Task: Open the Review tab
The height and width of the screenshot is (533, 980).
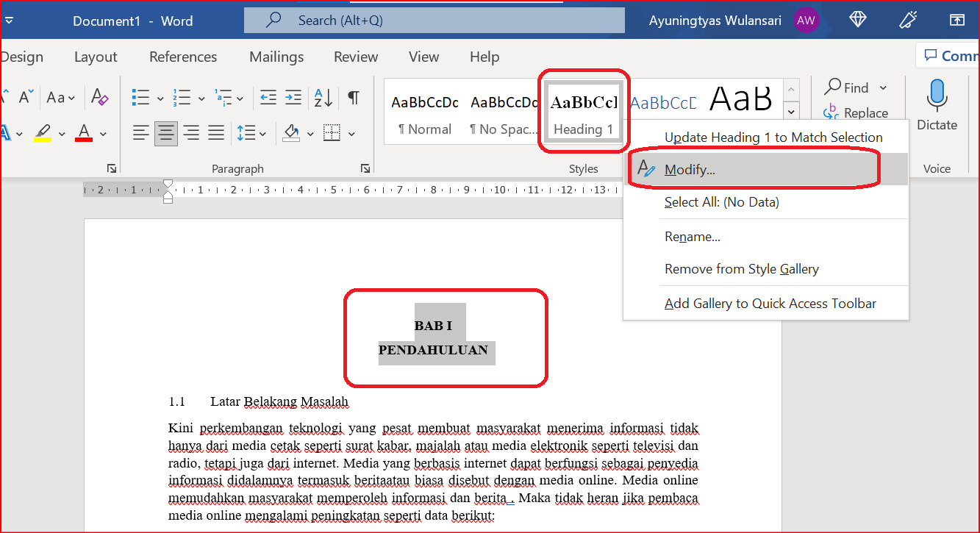Action: (356, 57)
